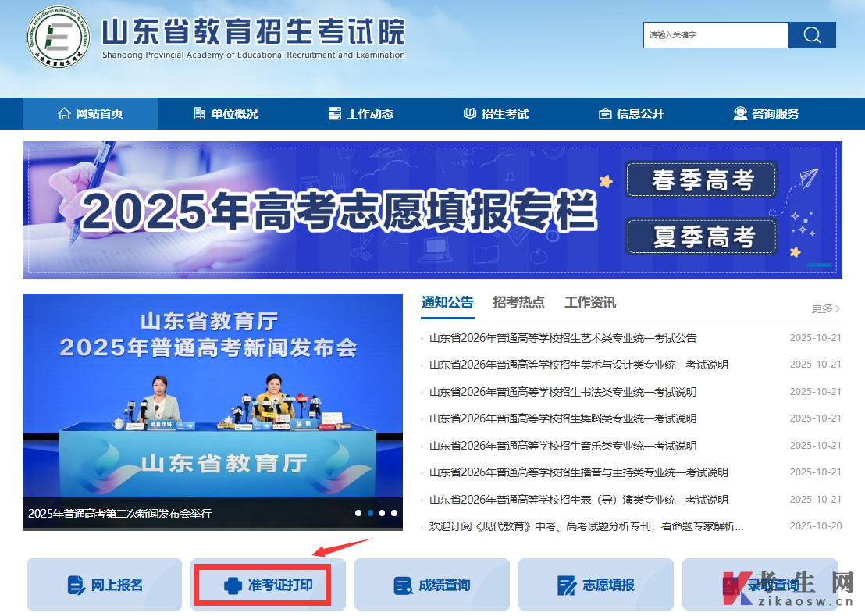Select the 夏季高考 banner button

click(702, 237)
